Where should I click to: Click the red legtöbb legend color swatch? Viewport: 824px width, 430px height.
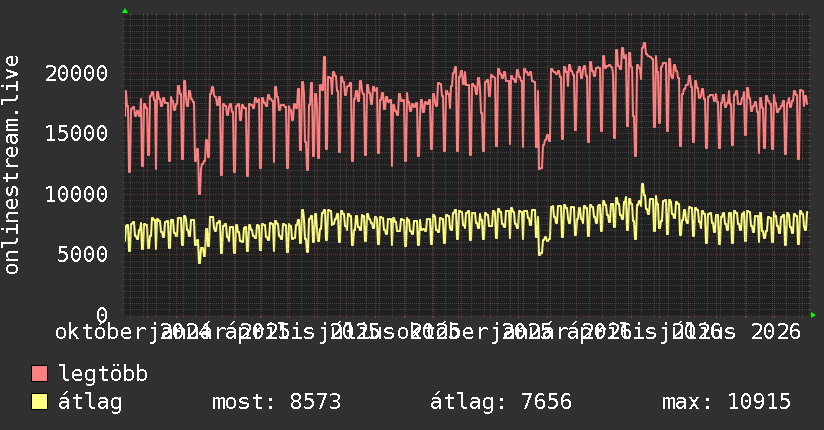tap(39, 374)
